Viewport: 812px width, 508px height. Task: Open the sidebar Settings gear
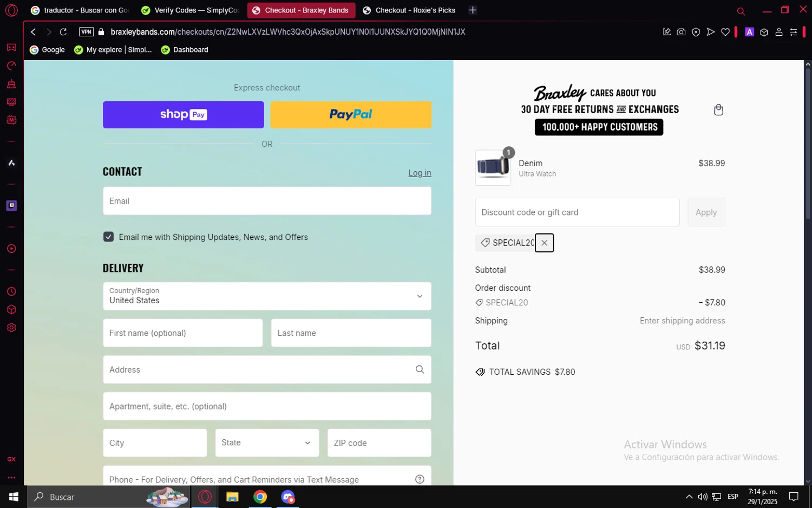[11, 328]
